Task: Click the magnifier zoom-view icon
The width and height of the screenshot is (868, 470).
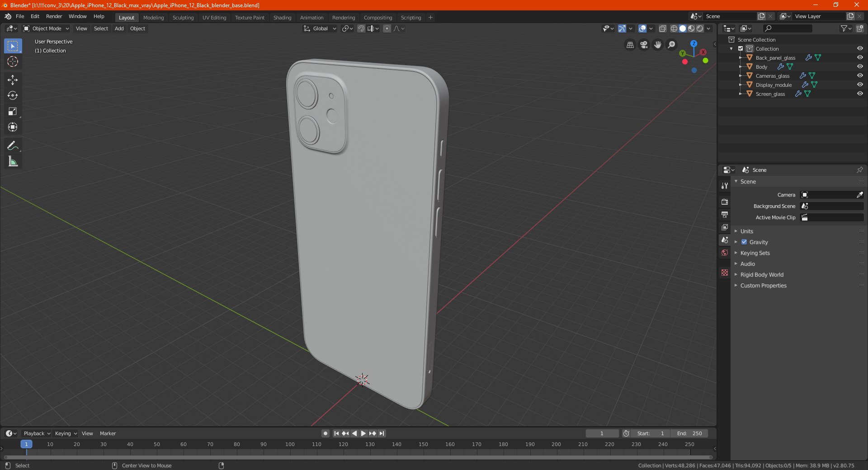Action: coord(672,45)
